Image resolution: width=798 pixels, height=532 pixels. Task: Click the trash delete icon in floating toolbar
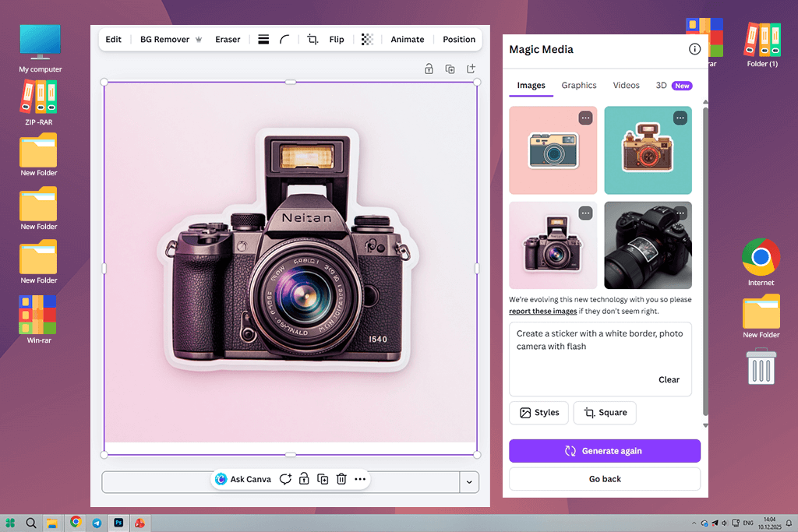pyautogui.click(x=341, y=479)
